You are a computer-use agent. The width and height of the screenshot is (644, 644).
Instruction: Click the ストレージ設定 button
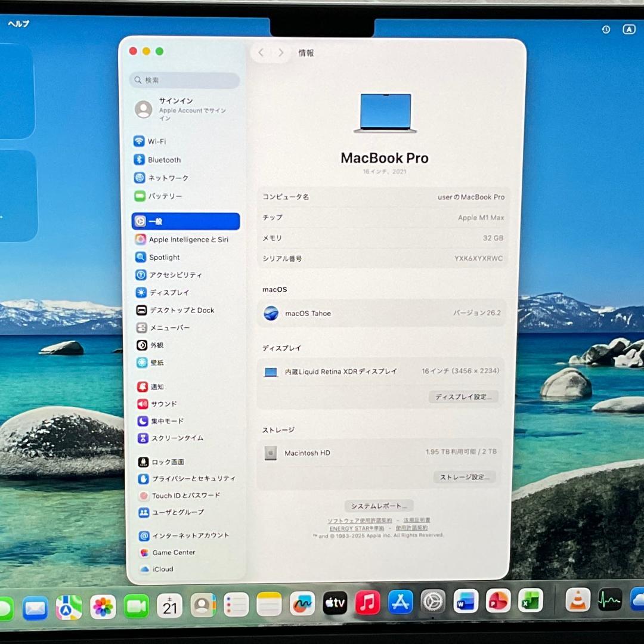pos(465,477)
